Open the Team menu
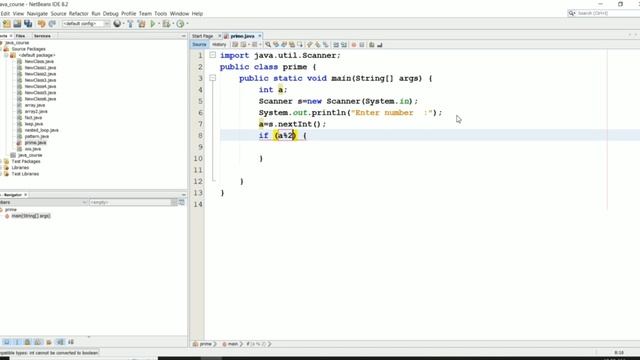640x360 pixels. pyautogui.click(x=145, y=13)
